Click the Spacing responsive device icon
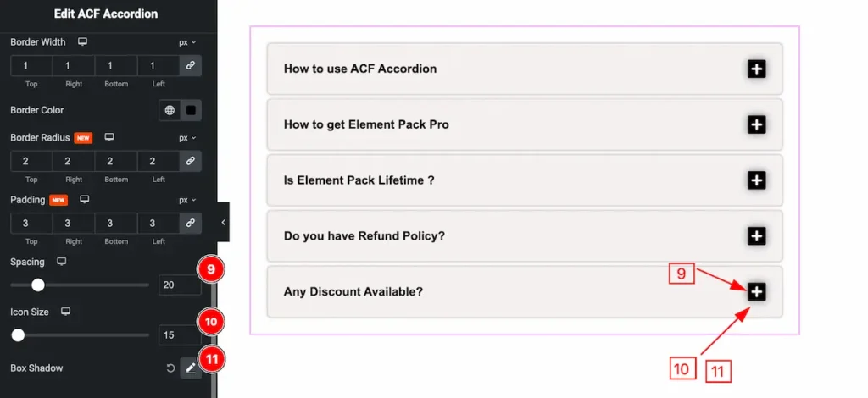 point(61,262)
